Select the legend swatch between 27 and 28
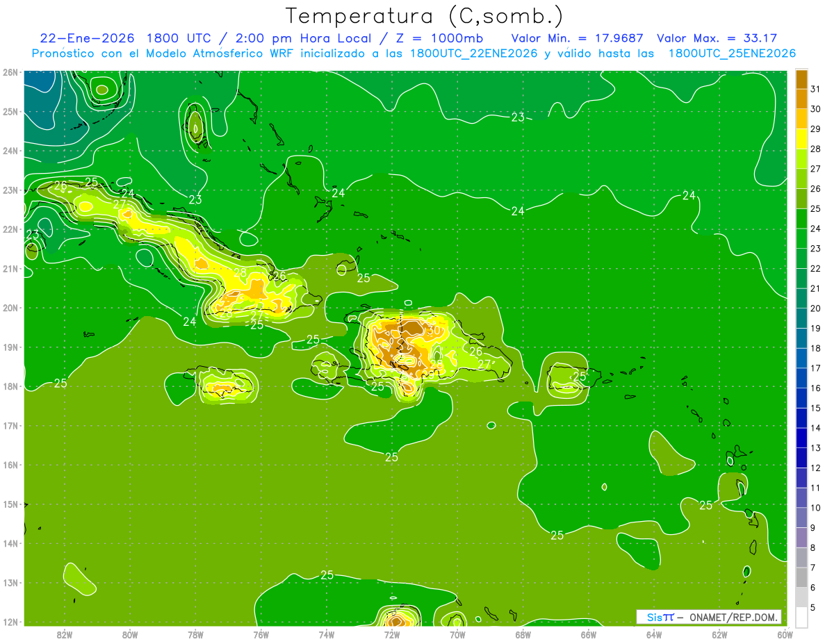The image size is (834, 644). (x=801, y=159)
